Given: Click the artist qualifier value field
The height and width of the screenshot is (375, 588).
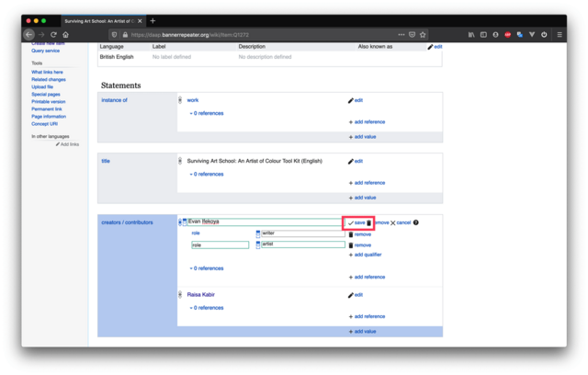Looking at the screenshot, I should click(303, 244).
